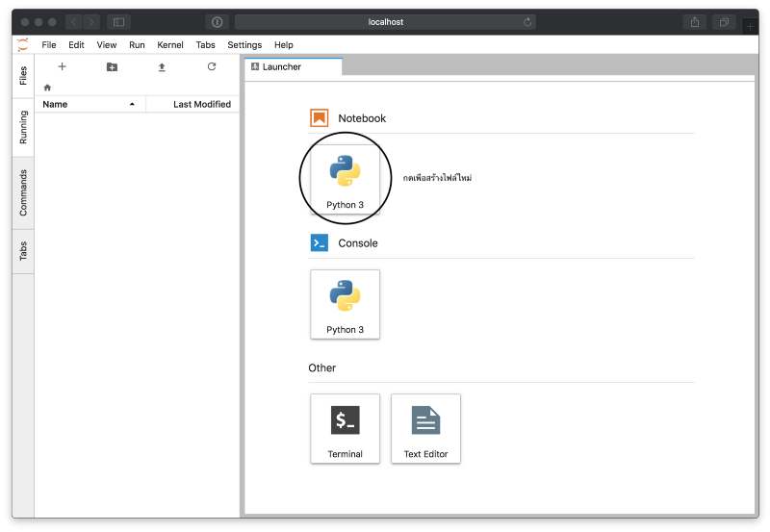The image size is (770, 532).
Task: Open the Run menu
Action: 137,44
